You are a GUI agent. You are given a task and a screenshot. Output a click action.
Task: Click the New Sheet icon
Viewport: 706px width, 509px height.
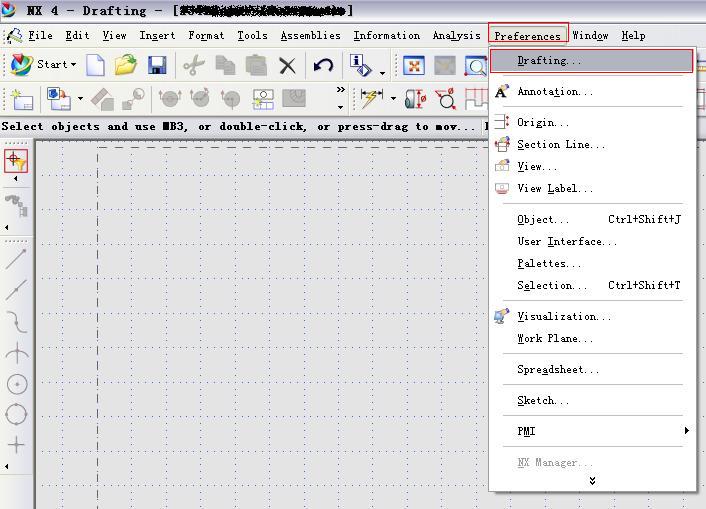click(22, 100)
